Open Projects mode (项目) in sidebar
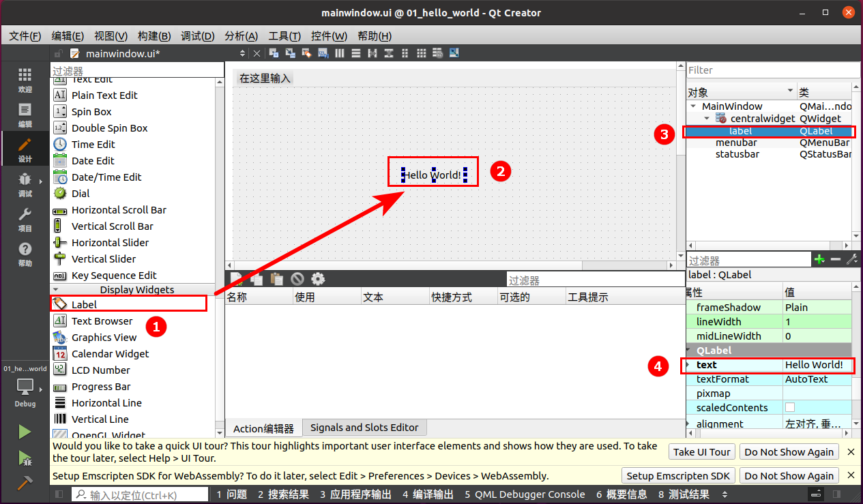This screenshot has height=504, width=863. click(x=25, y=220)
